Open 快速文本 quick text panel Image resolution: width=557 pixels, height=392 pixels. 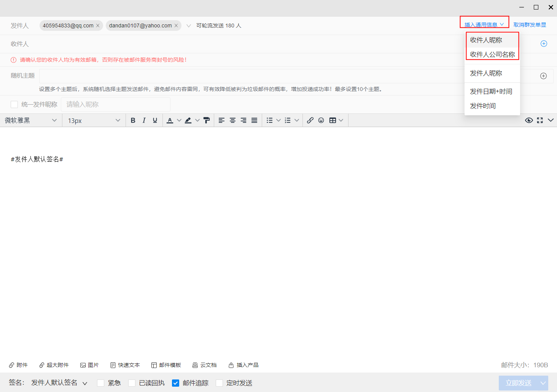pos(125,365)
